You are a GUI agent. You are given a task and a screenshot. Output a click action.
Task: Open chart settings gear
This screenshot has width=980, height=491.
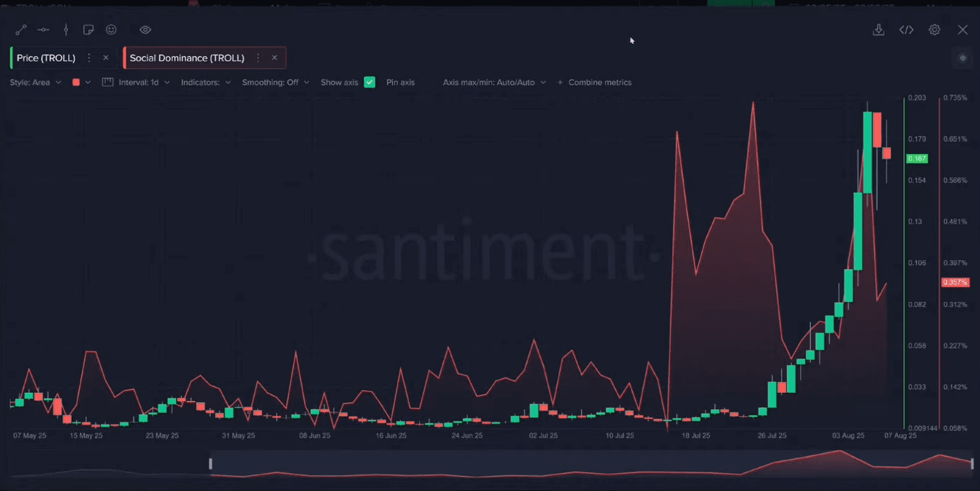pyautogui.click(x=935, y=30)
